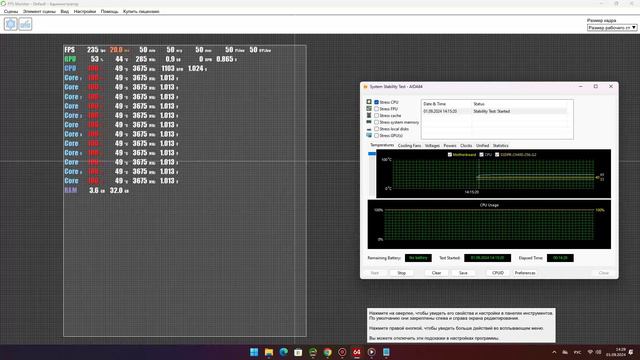Click the GPU row in the overlay
Viewport: 640px width, 360px height.
click(151, 59)
